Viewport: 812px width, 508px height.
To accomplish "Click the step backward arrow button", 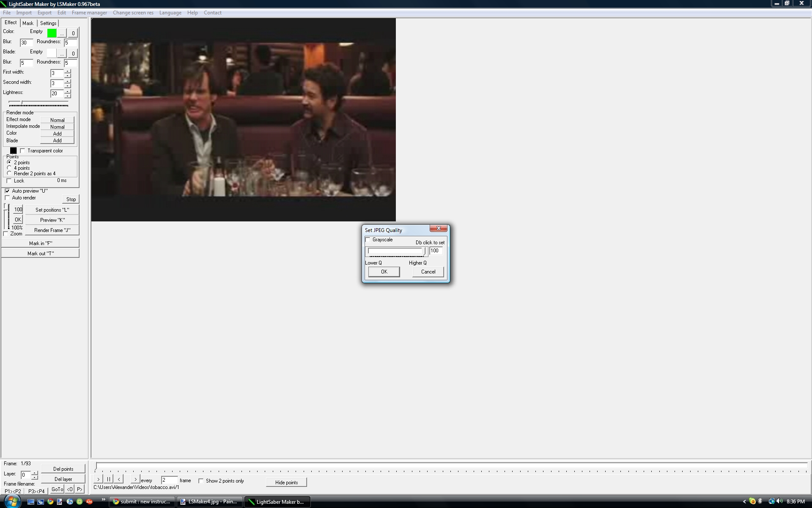I will click(119, 479).
